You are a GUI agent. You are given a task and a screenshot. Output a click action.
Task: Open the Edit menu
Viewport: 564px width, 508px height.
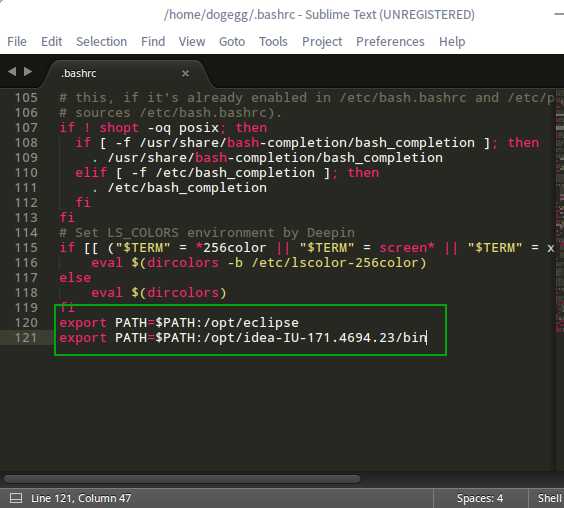(x=51, y=42)
